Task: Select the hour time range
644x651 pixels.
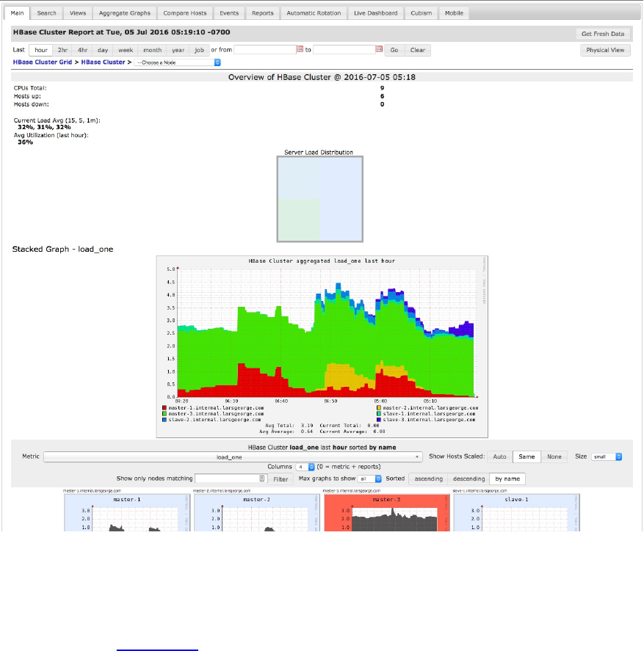Action: 40,50
